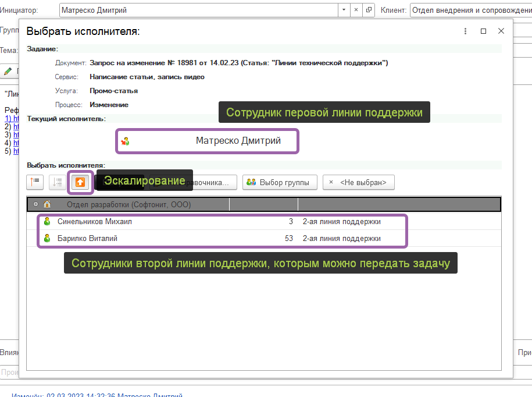This screenshot has height=397, width=532.
Task: Click the <Не выбран> button
Action: coord(358,182)
